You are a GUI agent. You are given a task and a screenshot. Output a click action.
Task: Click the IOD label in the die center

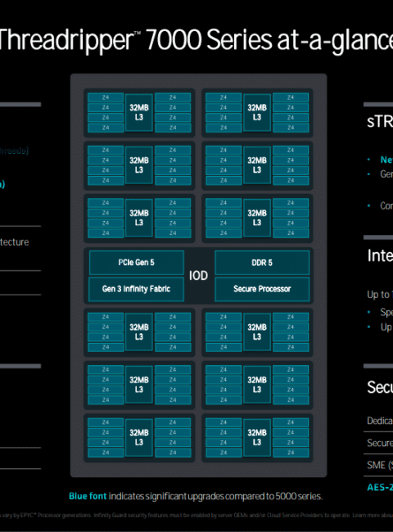click(x=198, y=276)
